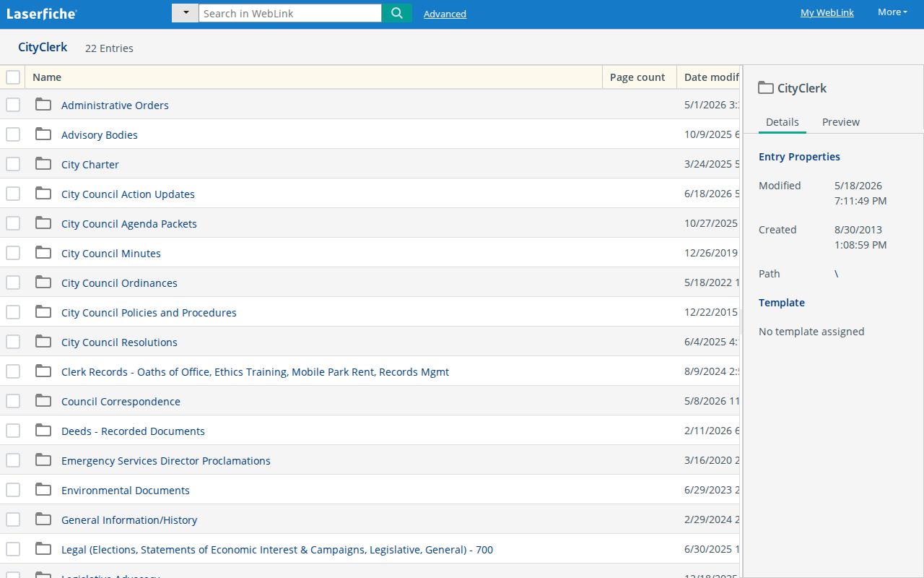Sort by Date modified column header
This screenshot has height=578, width=924.
(x=709, y=77)
